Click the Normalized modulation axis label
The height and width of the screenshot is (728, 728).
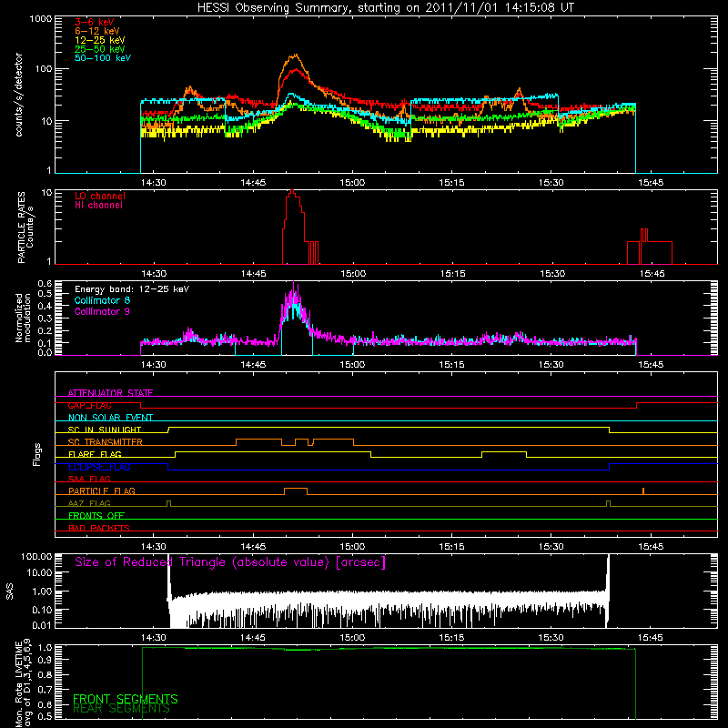(23, 318)
